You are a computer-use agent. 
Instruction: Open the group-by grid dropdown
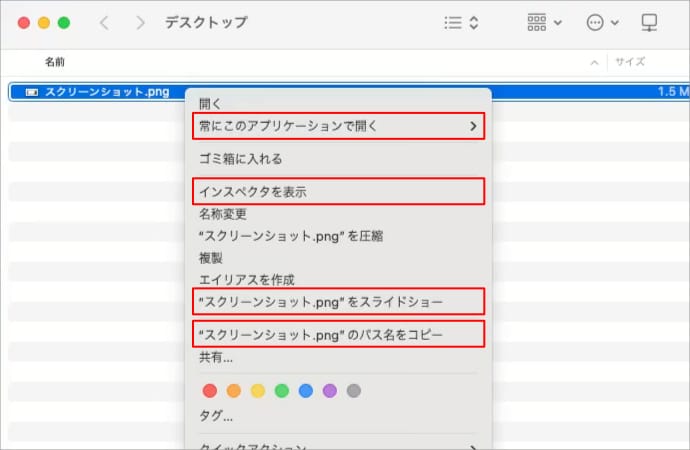pyautogui.click(x=543, y=22)
